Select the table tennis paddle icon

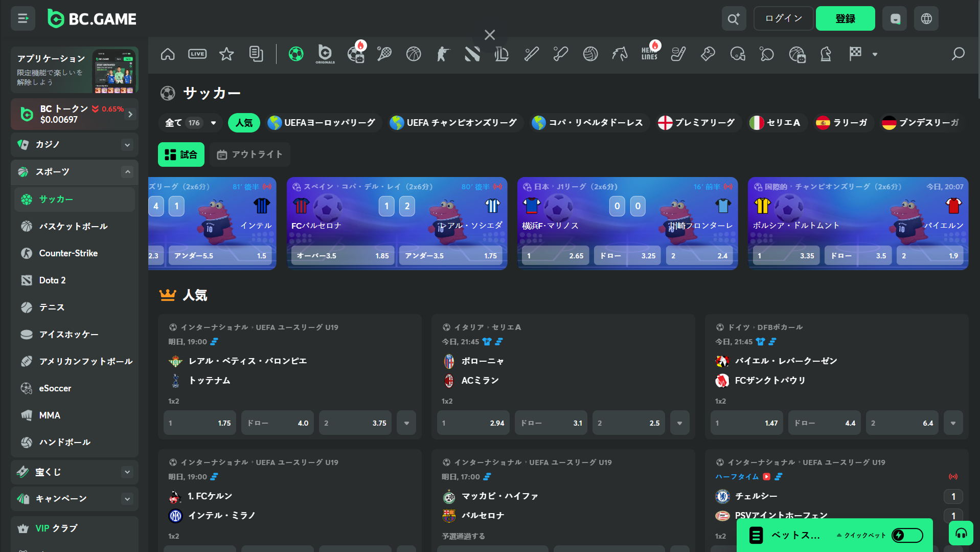click(x=767, y=54)
